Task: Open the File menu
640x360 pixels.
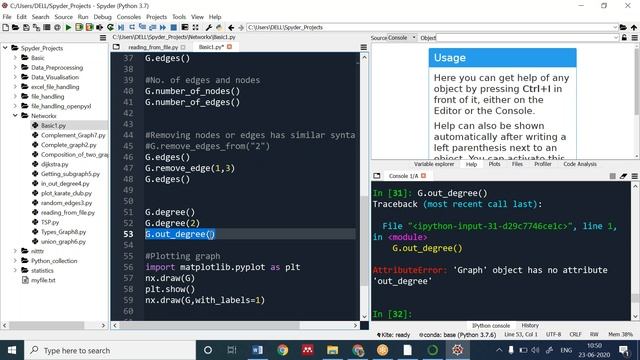Action: (7, 17)
